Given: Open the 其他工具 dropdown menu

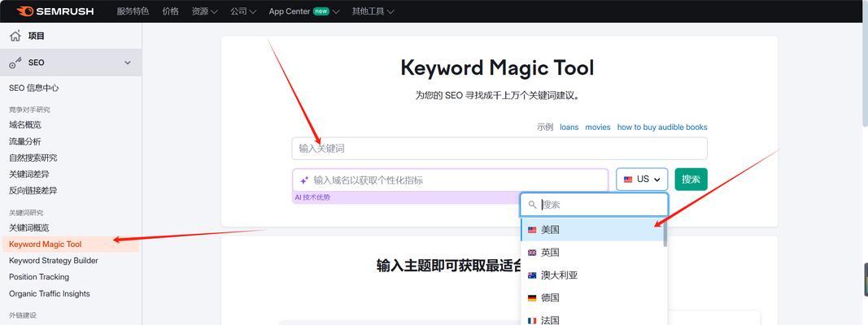Looking at the screenshot, I should point(373,11).
